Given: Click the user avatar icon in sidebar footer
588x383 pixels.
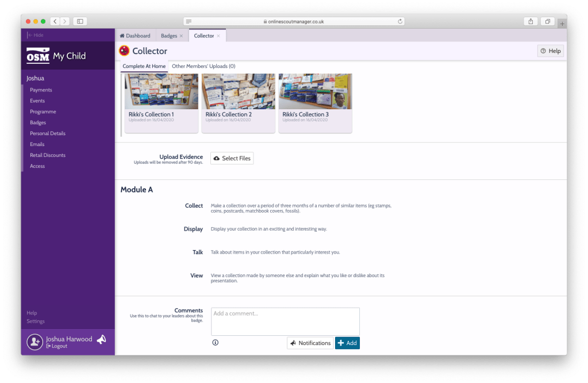Looking at the screenshot, I should (x=34, y=342).
